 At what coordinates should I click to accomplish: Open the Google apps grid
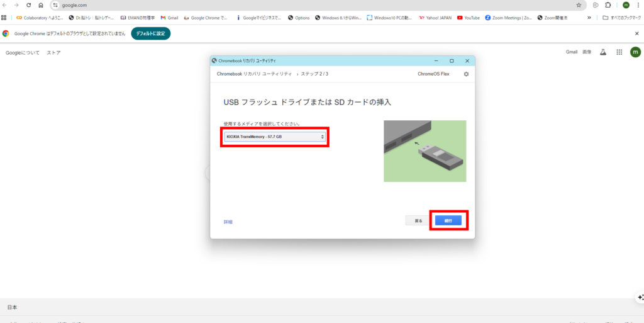(x=619, y=52)
